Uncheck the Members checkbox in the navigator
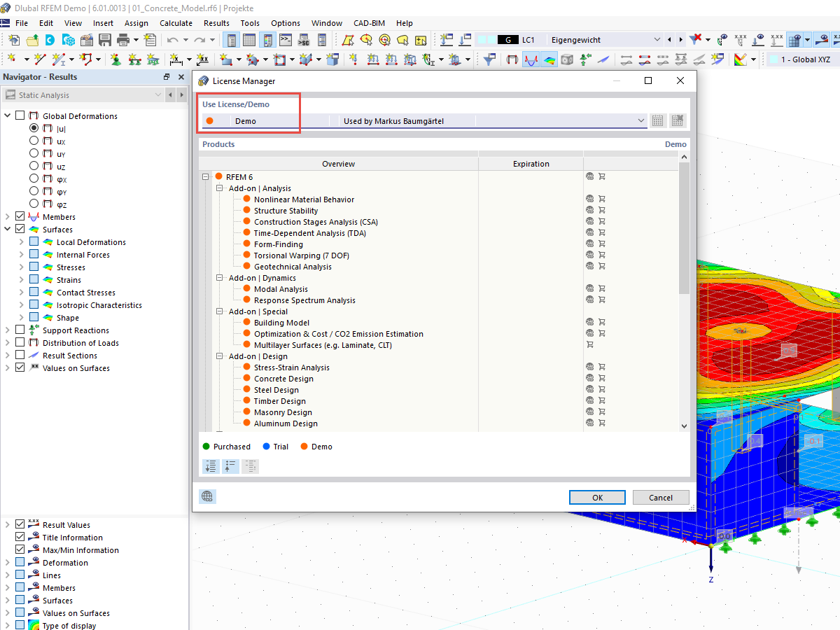Viewport: 840px width, 630px height. (x=19, y=216)
